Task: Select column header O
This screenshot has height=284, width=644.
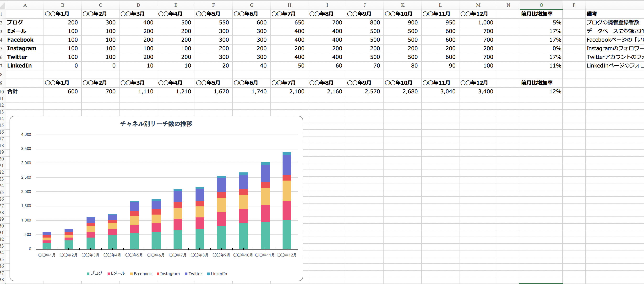Action: coord(541,5)
